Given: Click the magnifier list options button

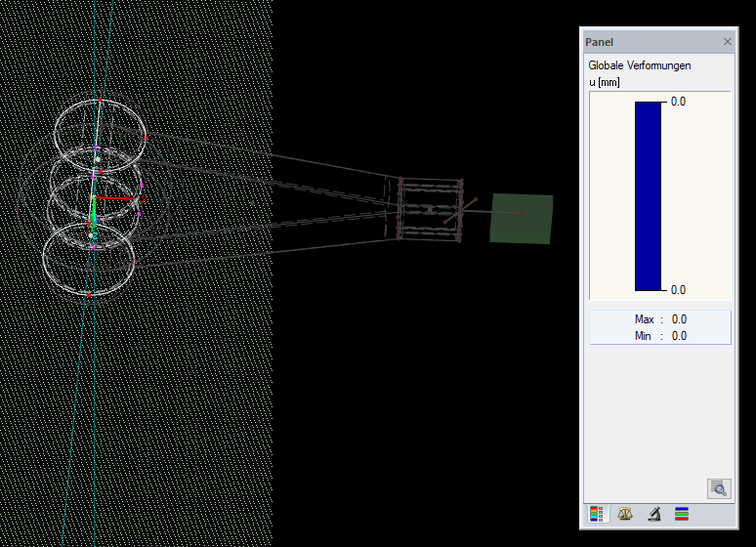Looking at the screenshot, I should (x=719, y=488).
